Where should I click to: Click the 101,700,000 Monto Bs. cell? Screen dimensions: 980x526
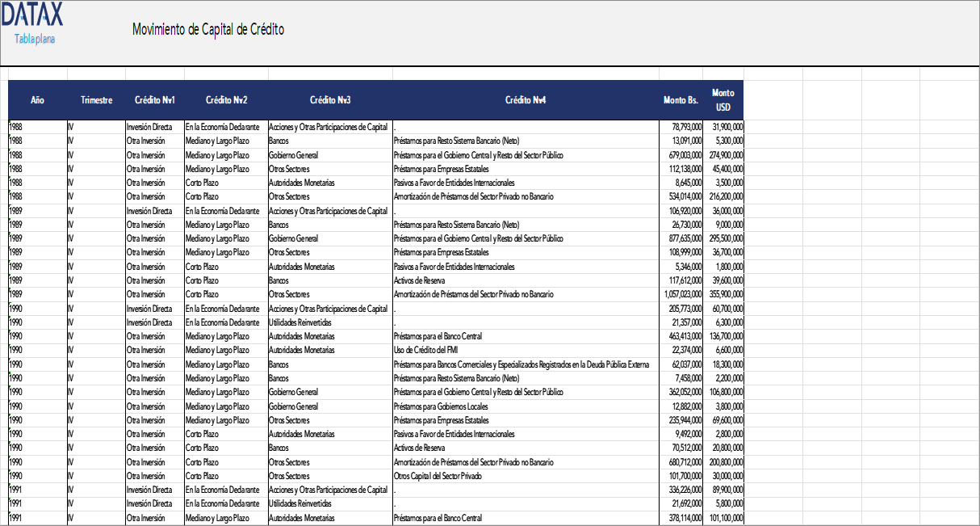[x=681, y=476]
